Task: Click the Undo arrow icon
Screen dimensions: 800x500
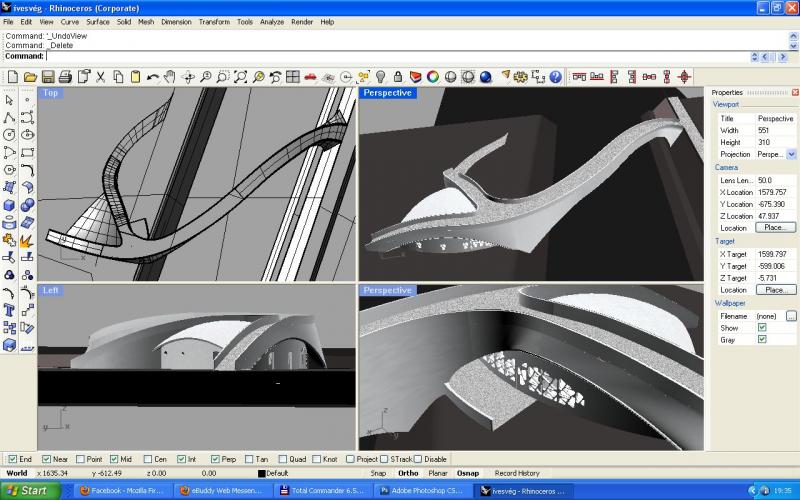Action: tap(153, 76)
